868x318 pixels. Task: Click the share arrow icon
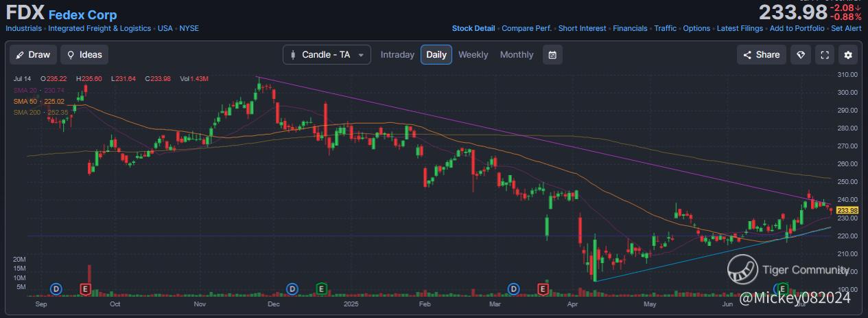[x=747, y=55]
